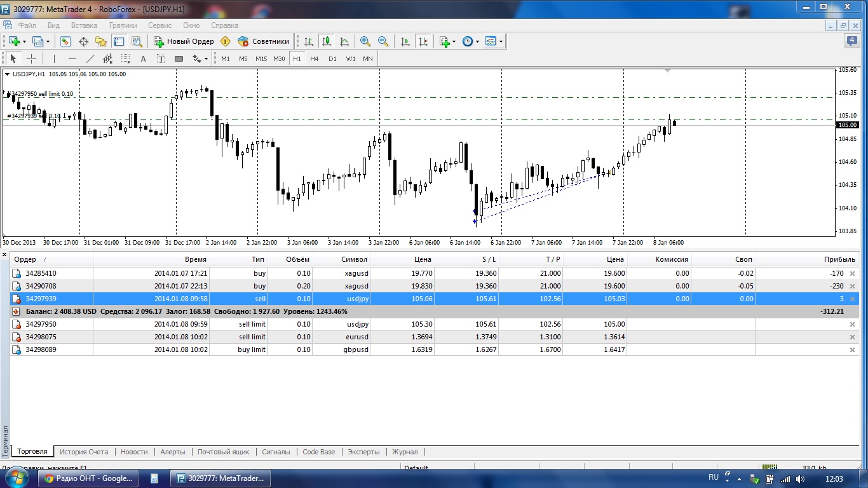Image resolution: width=868 pixels, height=488 pixels.
Task: Click the Zoom In magnifier icon
Action: click(365, 41)
